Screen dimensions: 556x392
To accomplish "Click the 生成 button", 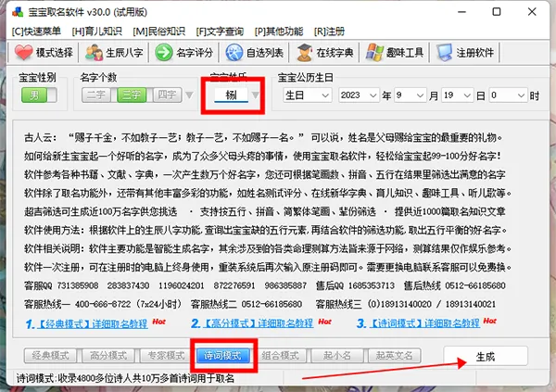I will [486, 356].
